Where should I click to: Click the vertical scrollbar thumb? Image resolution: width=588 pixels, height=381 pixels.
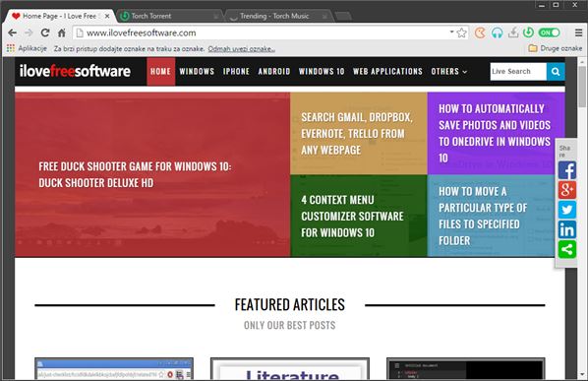click(x=582, y=87)
